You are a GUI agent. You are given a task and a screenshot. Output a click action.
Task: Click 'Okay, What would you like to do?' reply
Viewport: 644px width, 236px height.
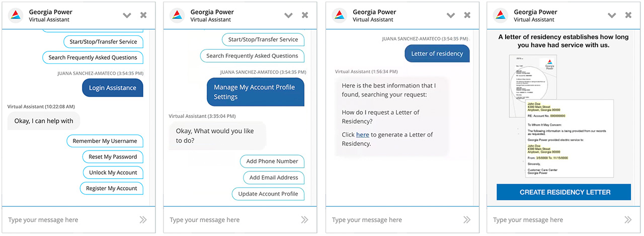[x=217, y=135]
